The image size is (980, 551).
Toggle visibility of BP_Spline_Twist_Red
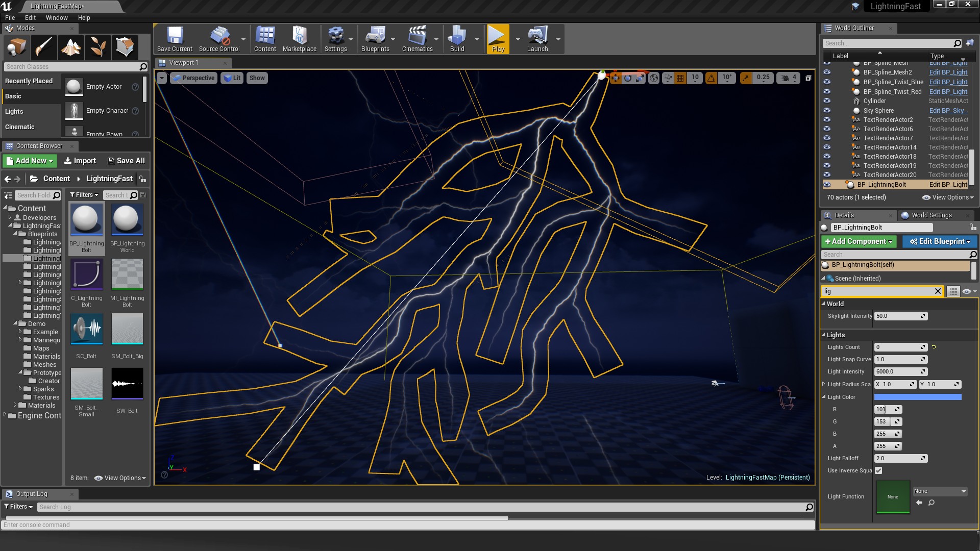tap(827, 92)
